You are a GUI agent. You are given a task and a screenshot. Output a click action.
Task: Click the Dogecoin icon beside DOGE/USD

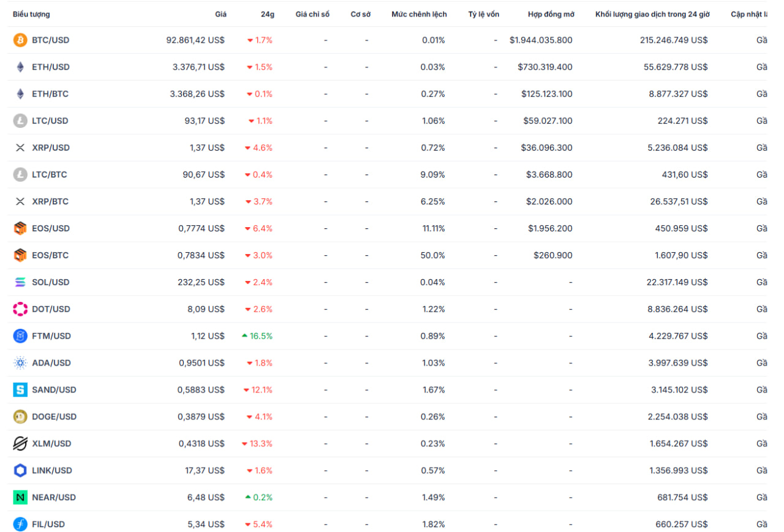20,417
